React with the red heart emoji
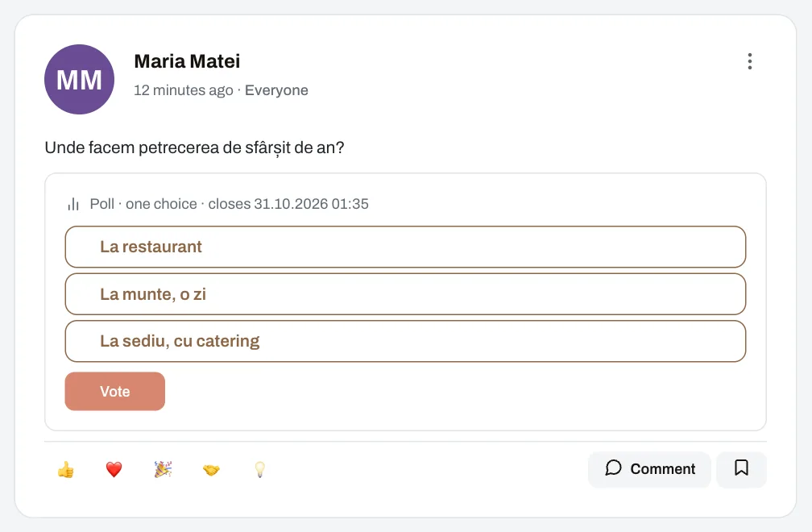Viewport: 812px width, 532px height. [114, 469]
